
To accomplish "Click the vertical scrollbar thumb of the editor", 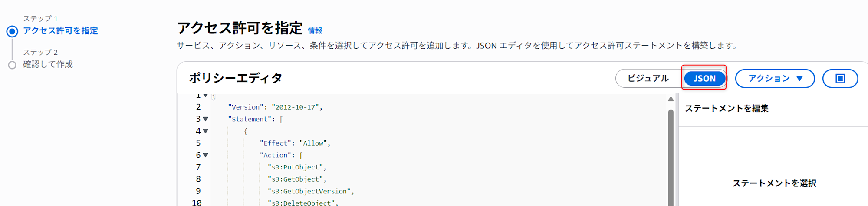I will coord(671,156).
